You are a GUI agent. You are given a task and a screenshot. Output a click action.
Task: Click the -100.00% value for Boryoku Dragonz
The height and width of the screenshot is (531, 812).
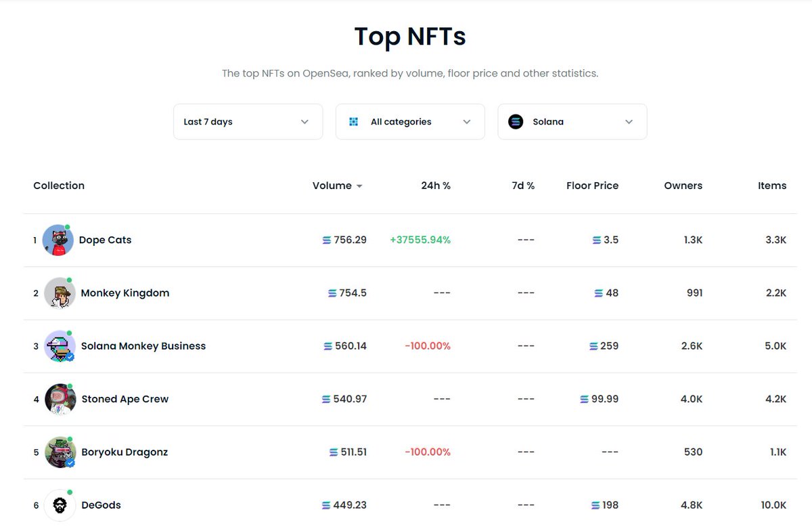[428, 452]
